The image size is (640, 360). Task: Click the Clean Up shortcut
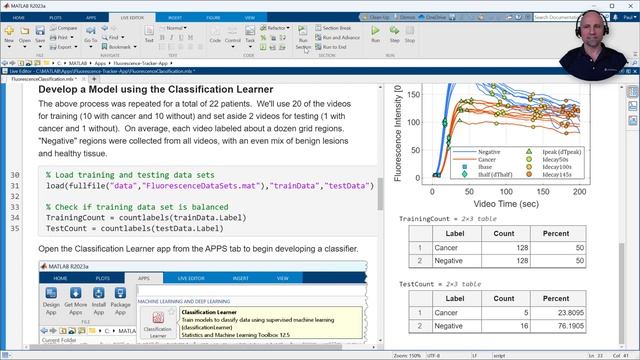[376, 17]
